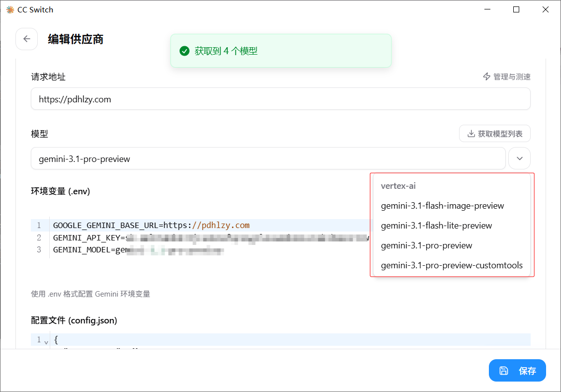The image size is (561, 392).
Task: Minimize the CC Switch window
Action: point(487,9)
